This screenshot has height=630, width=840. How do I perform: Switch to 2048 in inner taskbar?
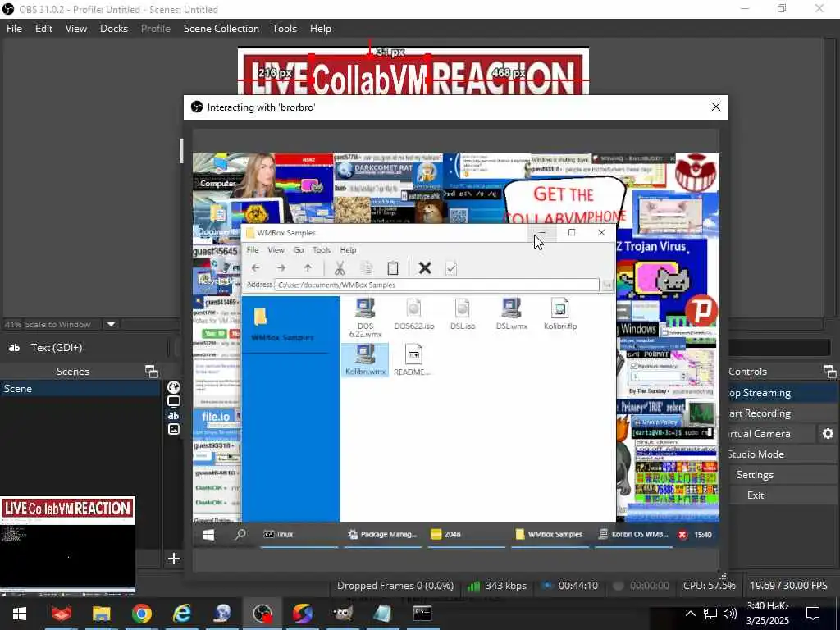[466, 535]
